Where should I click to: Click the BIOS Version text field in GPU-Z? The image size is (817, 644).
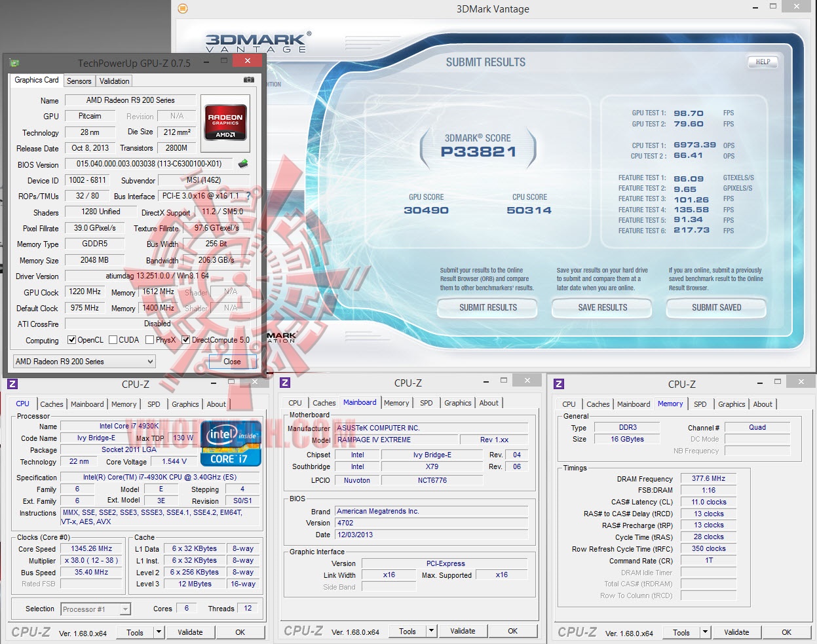[x=149, y=164]
